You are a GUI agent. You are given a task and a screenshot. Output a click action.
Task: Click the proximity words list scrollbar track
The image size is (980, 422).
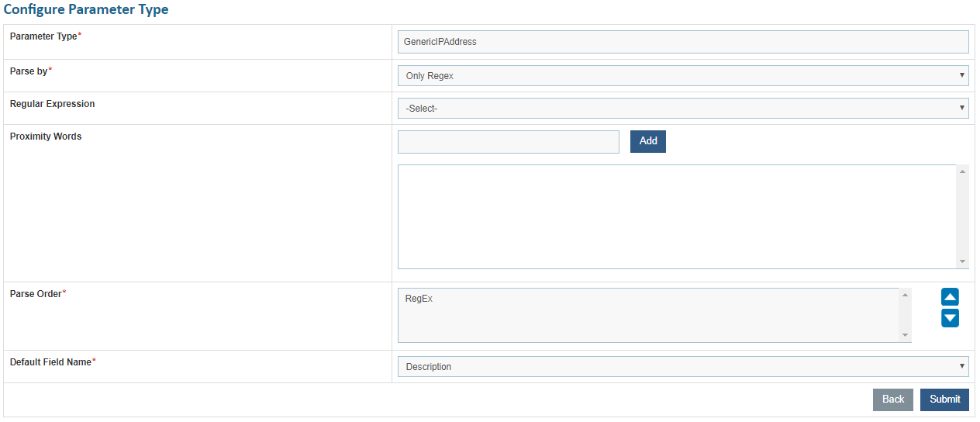click(x=962, y=217)
